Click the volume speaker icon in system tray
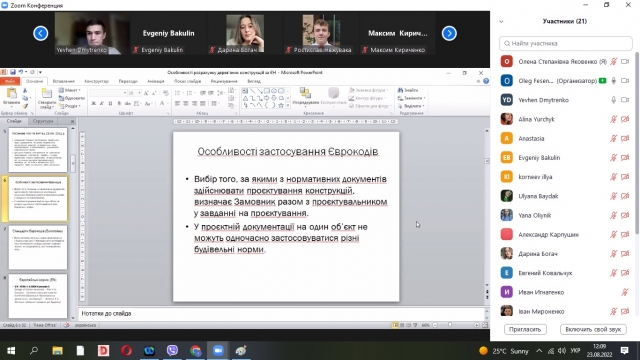 (x=562, y=351)
